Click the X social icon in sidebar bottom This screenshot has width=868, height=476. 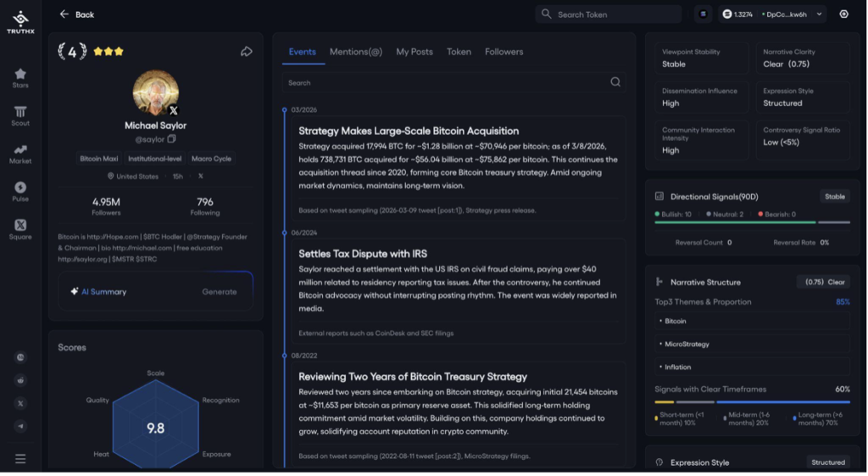pos(20,403)
